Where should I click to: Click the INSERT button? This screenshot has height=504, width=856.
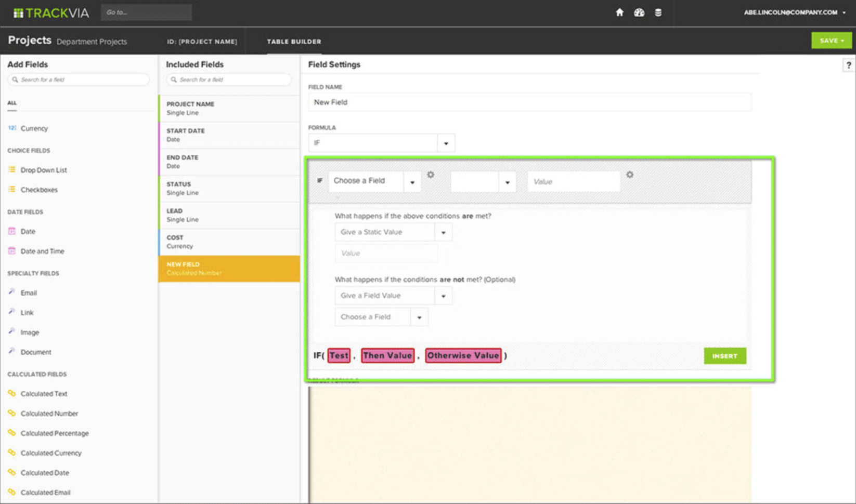coord(724,356)
